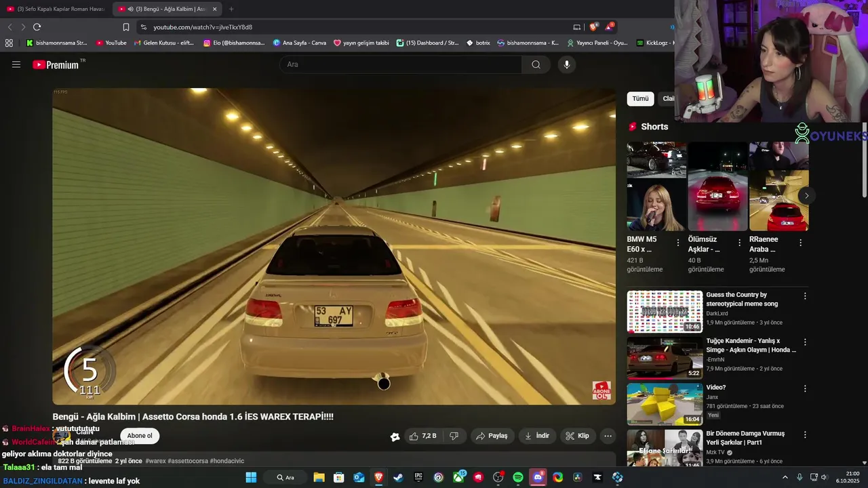Open Yayıncı Paneli bookmark
The image size is (868, 488).
(x=597, y=43)
